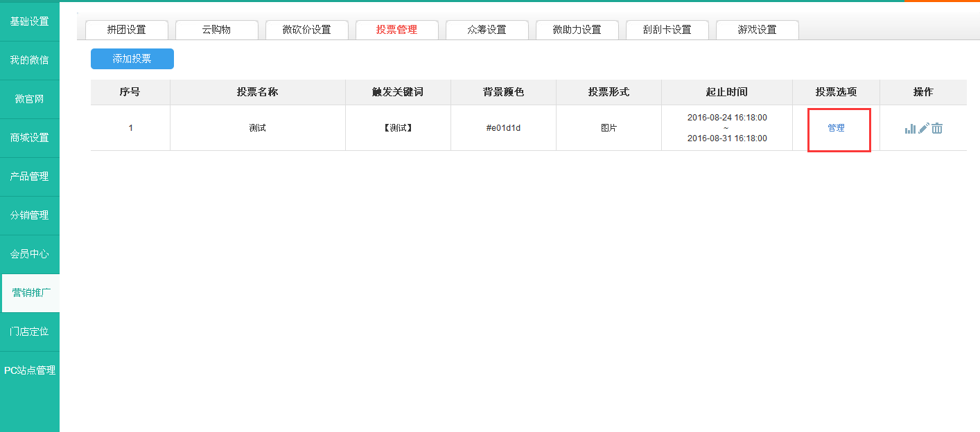Open the 管理 link under 投票选项
Image resolution: width=980 pixels, height=432 pixels.
(x=836, y=128)
